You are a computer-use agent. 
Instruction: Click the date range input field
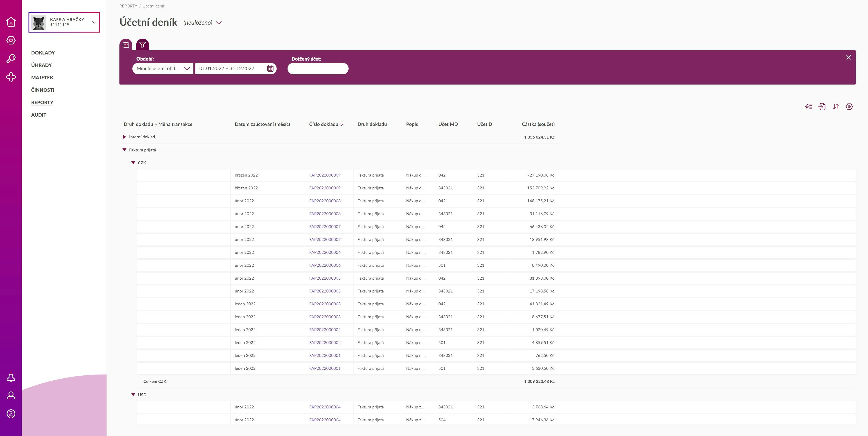[x=236, y=69]
